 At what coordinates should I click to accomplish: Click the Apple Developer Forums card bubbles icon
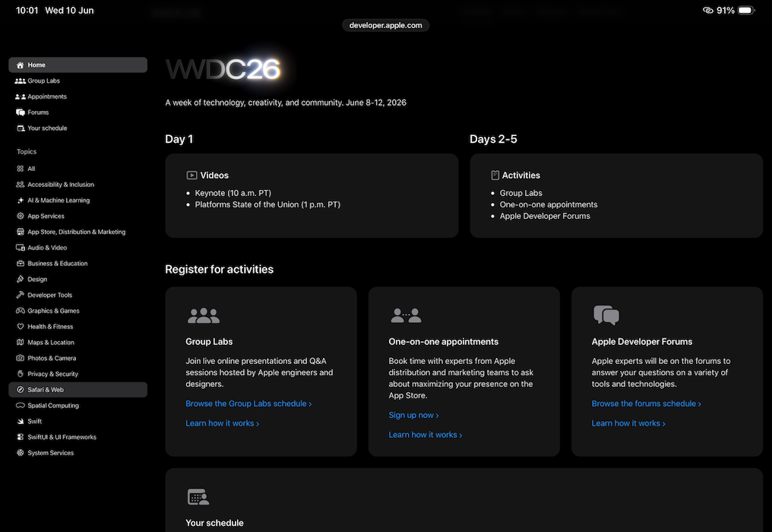click(606, 315)
